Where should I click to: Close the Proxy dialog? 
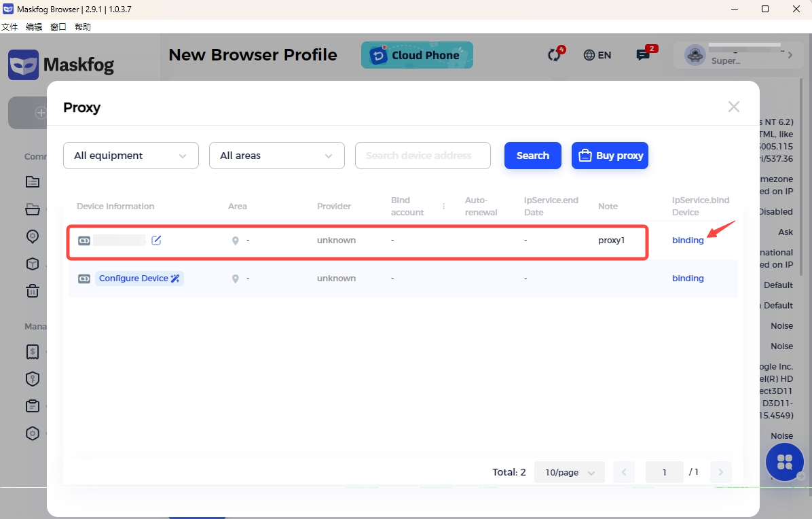click(x=733, y=107)
